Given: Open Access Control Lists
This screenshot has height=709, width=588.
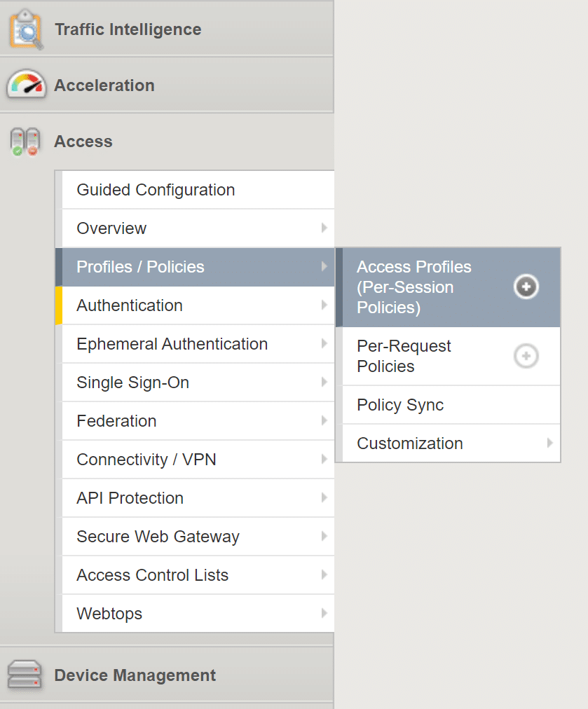Looking at the screenshot, I should point(152,575).
